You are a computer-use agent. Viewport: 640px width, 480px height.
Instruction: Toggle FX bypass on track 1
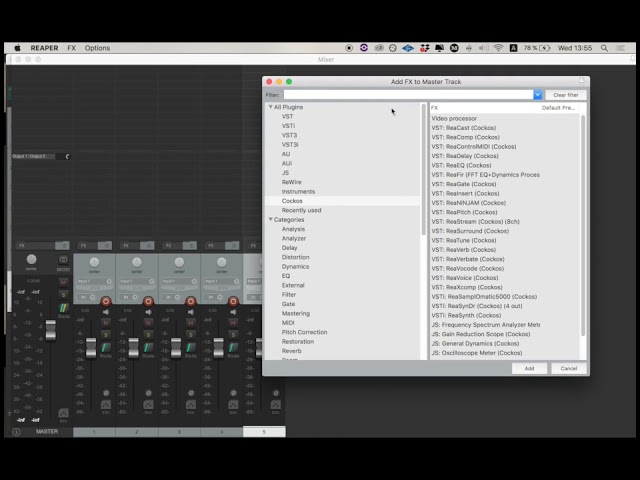coord(105,245)
